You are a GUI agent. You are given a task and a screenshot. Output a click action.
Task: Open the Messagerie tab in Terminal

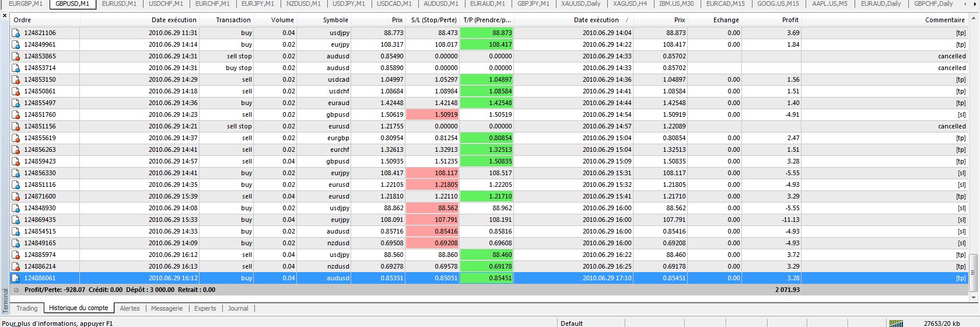click(167, 308)
